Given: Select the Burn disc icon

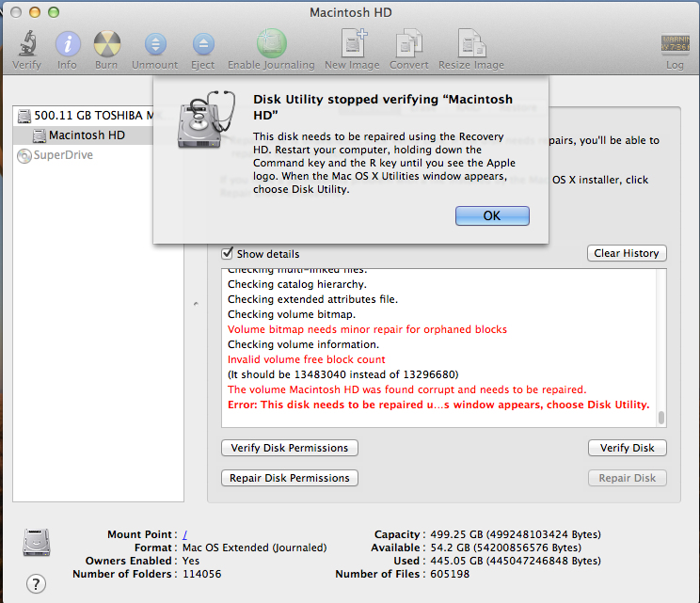Looking at the screenshot, I should tap(106, 43).
